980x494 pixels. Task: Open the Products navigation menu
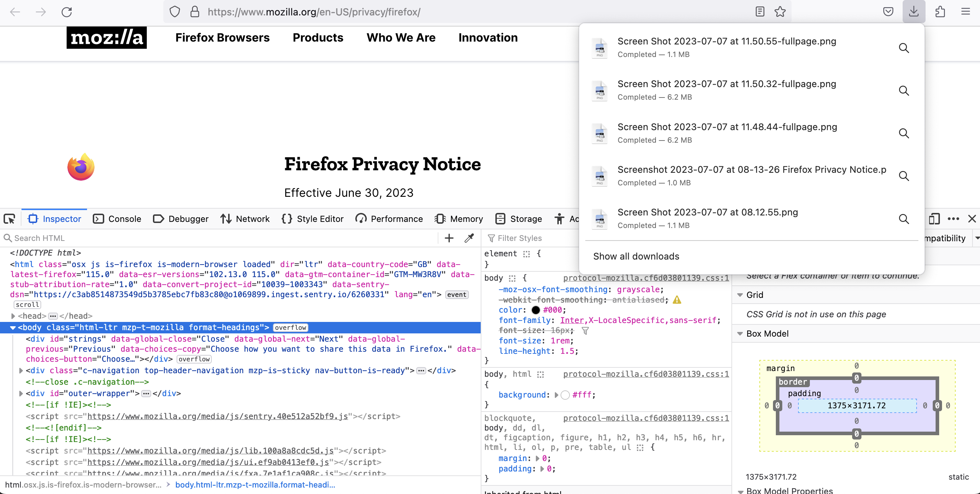click(x=318, y=38)
